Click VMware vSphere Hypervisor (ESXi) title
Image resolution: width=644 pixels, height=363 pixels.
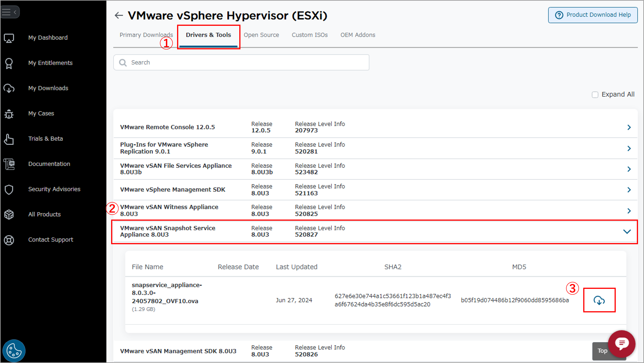click(227, 15)
